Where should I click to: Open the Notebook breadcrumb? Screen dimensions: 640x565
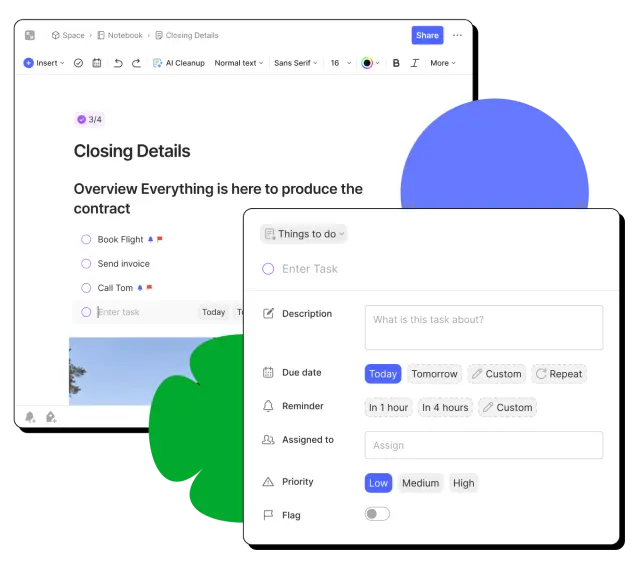coord(120,35)
